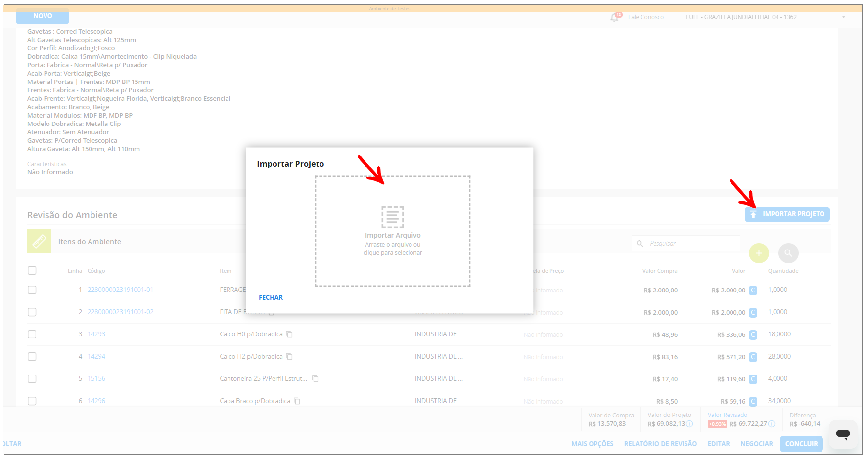This screenshot has width=868, height=458.
Task: Open RELATÓRIO DE REVISÃO
Action: pos(660,444)
